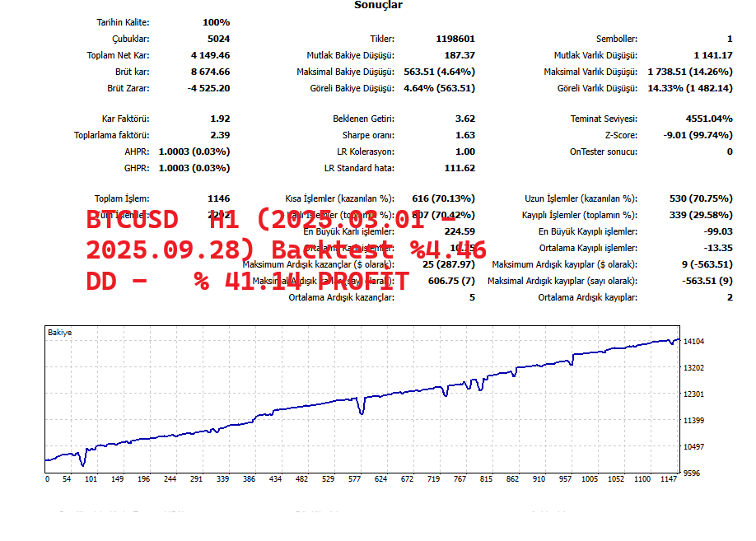The height and width of the screenshot is (541, 756).
Task: Click the 'Toplam Net Kar:' label
Action: pos(118,55)
